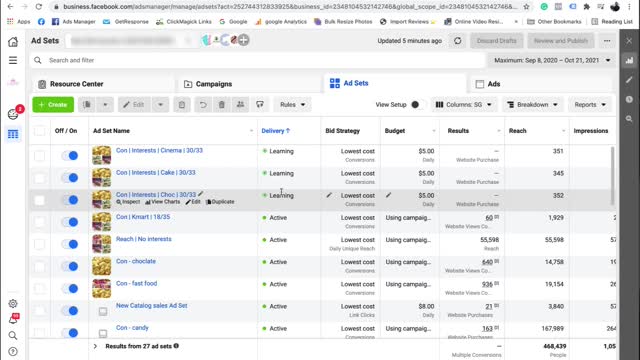
Task: Open the Breakdown dropdown
Action: (x=532, y=104)
